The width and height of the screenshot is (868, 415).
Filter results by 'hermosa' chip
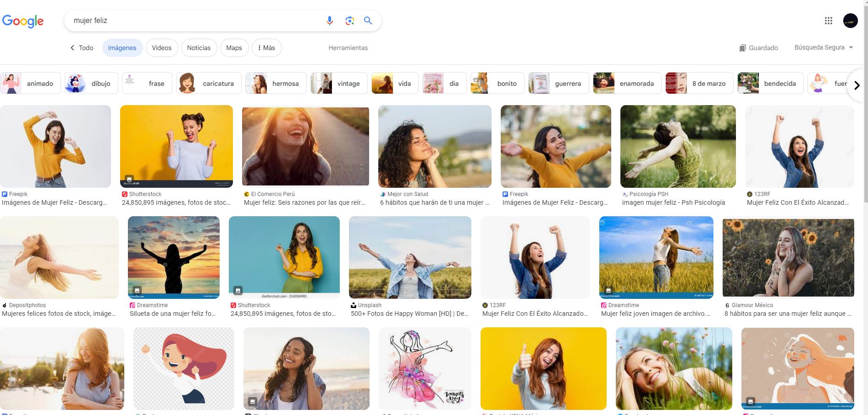point(276,84)
